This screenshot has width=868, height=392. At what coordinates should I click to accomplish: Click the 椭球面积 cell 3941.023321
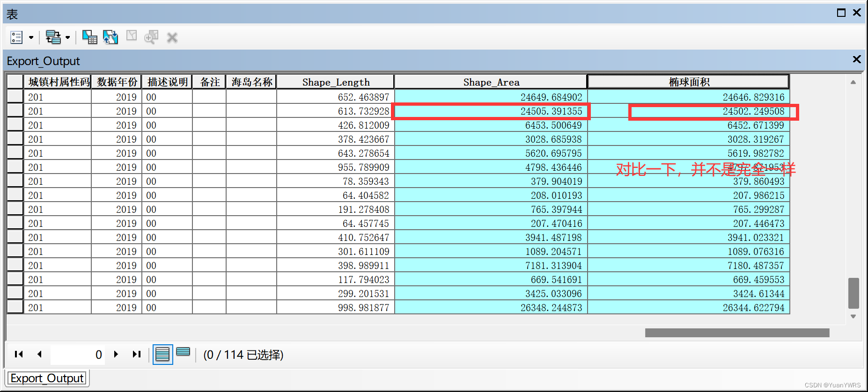point(689,237)
